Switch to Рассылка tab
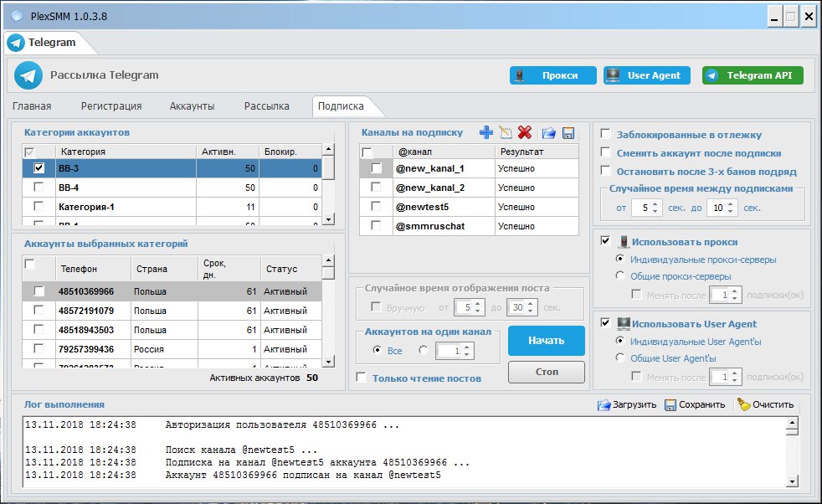 point(266,106)
